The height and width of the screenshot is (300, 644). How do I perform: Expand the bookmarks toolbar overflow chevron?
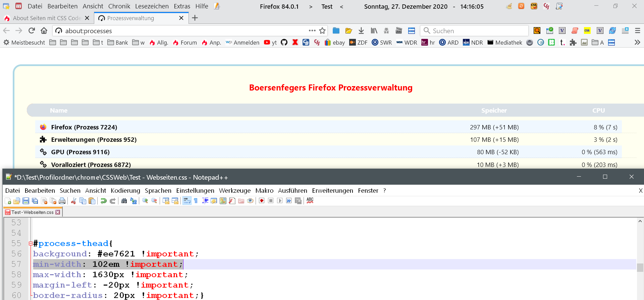(637, 43)
